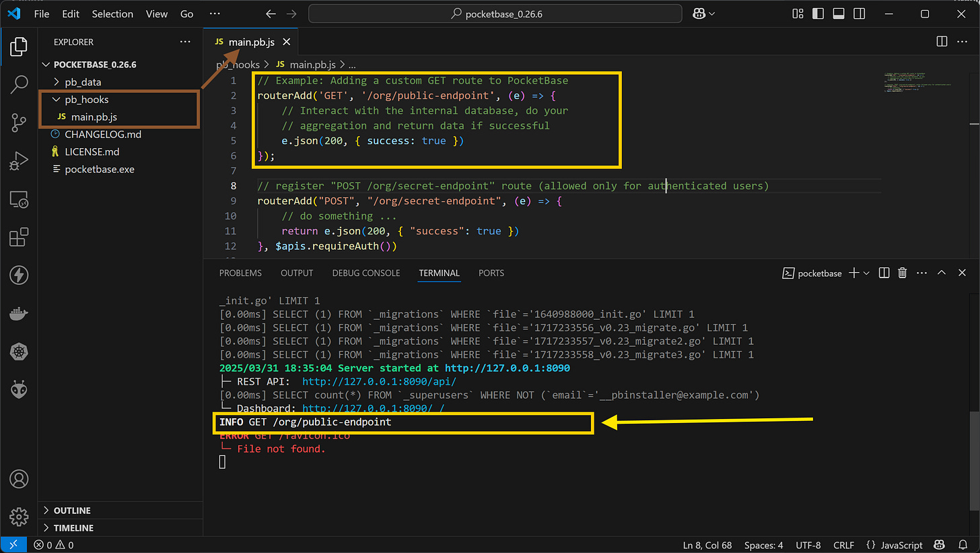Kill the terminal with trash icon
Image resolution: width=980 pixels, height=553 pixels.
[903, 273]
